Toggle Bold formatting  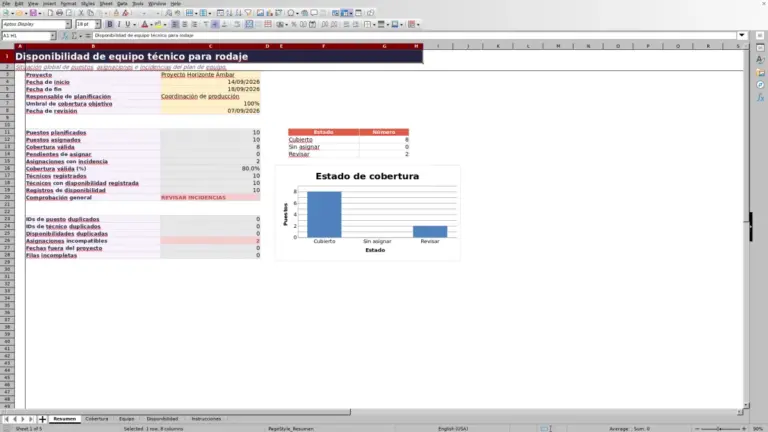click(110, 24)
